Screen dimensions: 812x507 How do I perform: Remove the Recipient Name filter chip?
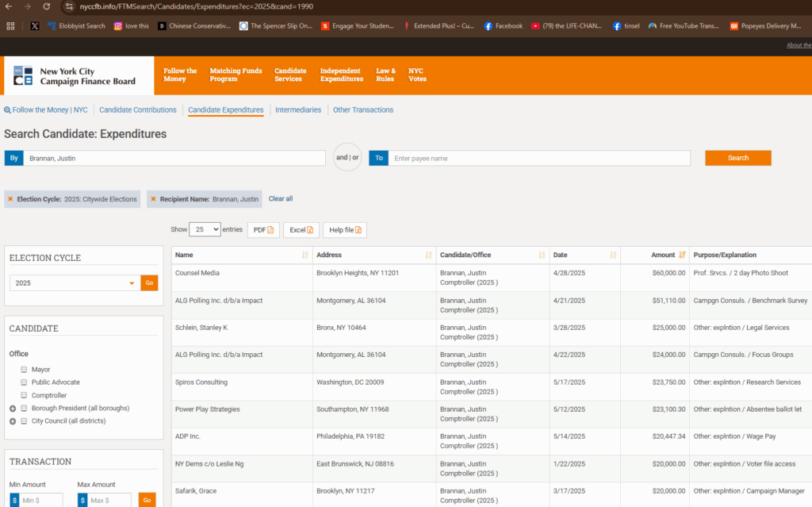click(153, 199)
